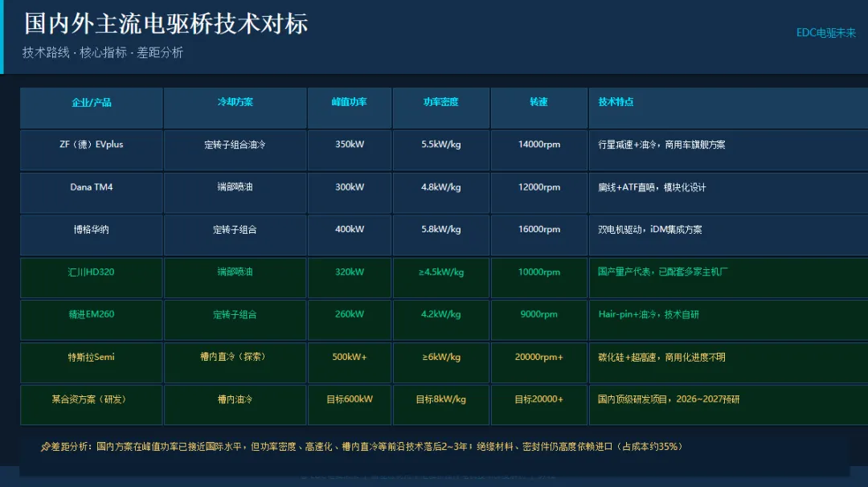868x487 pixels.
Task: Click the 特斯拉Semi cell
Action: [92, 362]
